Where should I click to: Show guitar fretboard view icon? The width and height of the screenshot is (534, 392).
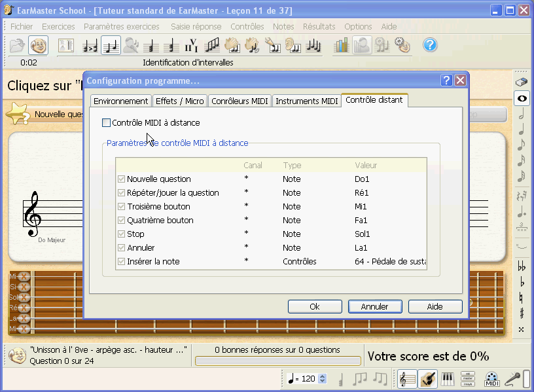(428, 379)
